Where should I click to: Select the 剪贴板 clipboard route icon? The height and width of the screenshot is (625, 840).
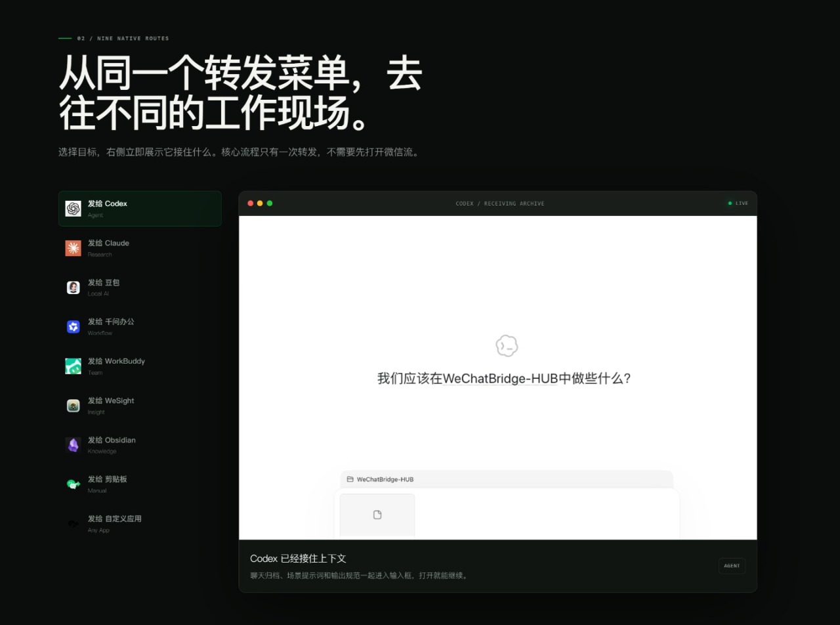(x=73, y=485)
